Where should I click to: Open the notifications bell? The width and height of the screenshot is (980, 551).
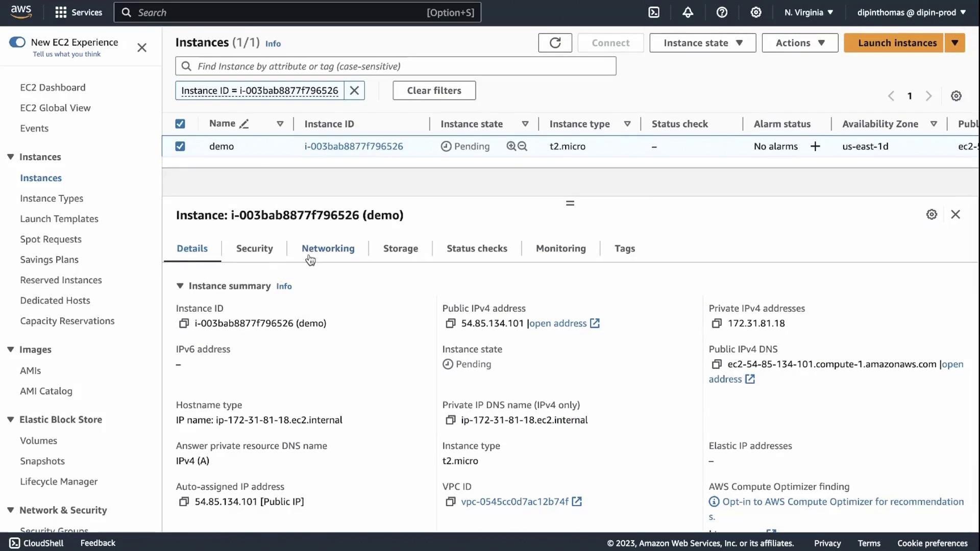pyautogui.click(x=688, y=12)
